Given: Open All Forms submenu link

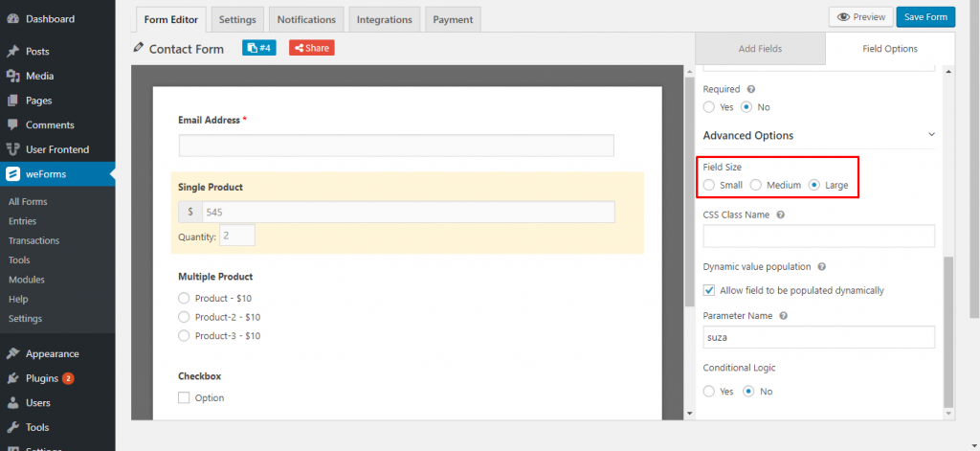Looking at the screenshot, I should tap(28, 201).
